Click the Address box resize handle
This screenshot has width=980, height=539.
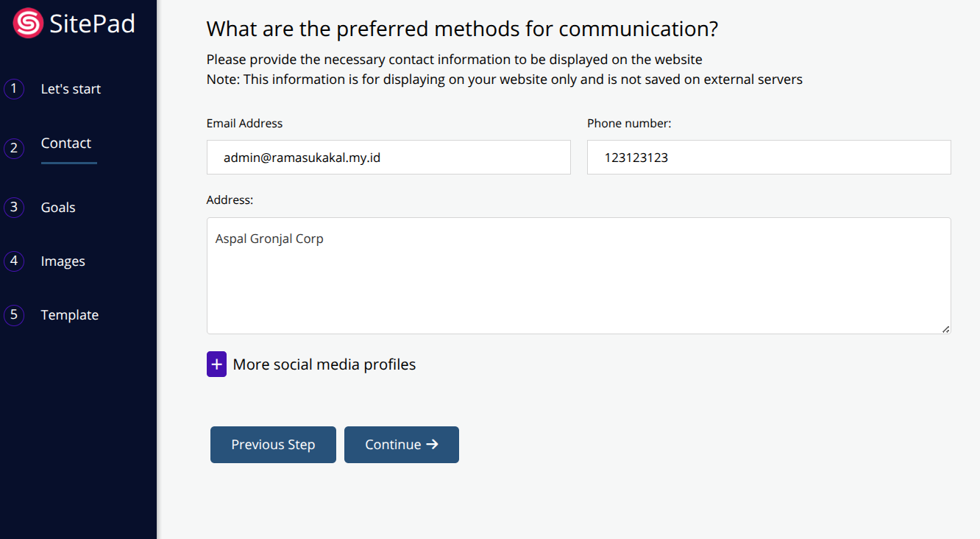(x=945, y=329)
